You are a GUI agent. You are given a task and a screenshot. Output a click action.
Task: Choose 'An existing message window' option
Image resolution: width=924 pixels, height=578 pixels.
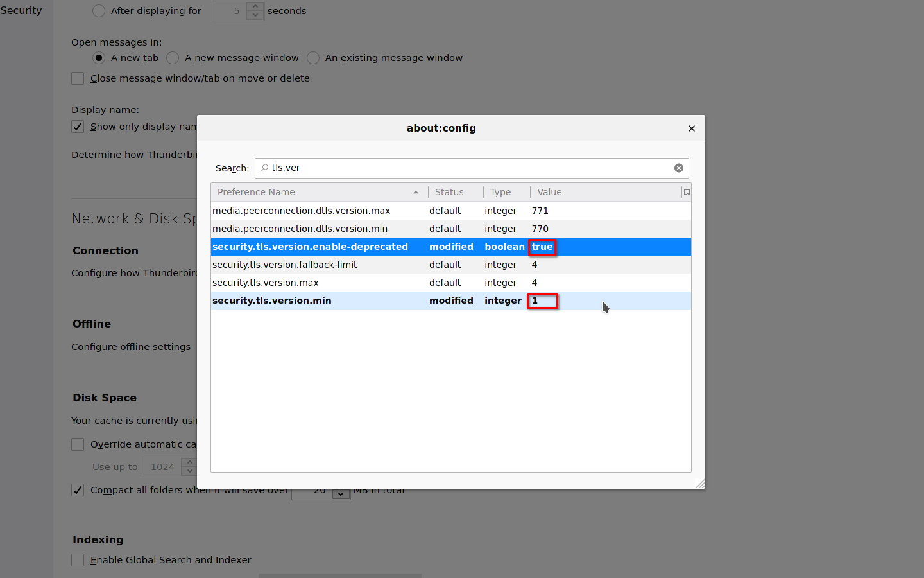tap(313, 58)
